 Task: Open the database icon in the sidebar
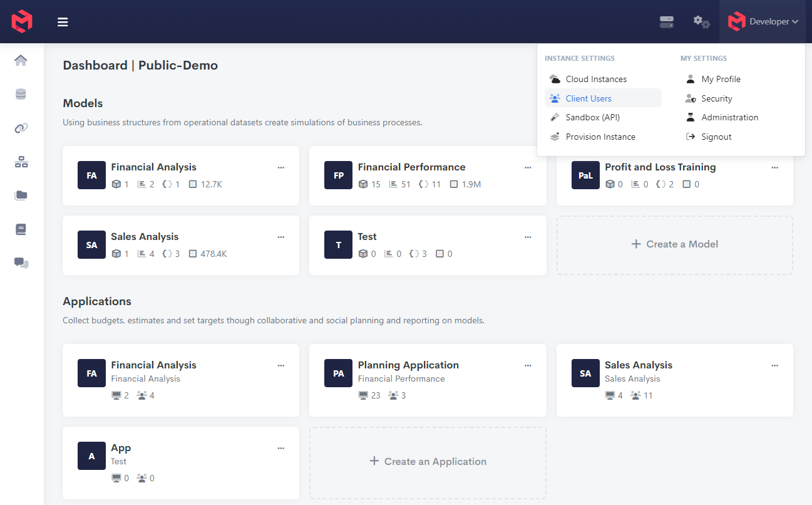21,95
